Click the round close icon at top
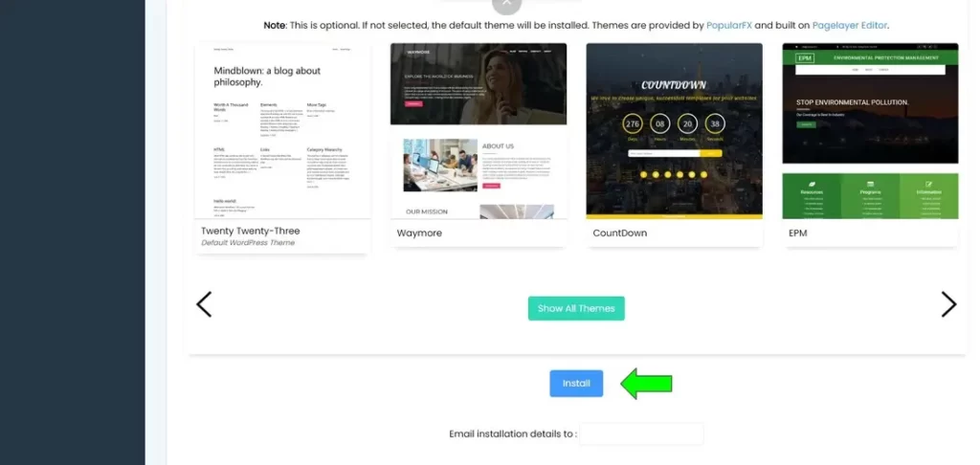The image size is (980, 465). pyautogui.click(x=506, y=5)
